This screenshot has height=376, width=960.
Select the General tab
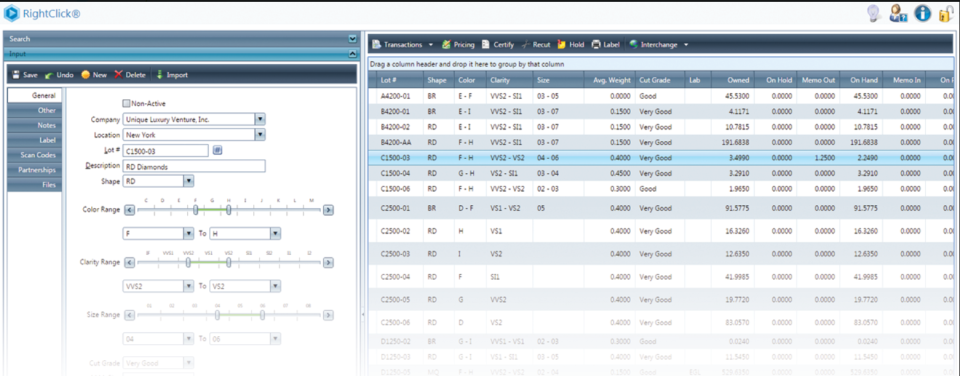[34, 96]
